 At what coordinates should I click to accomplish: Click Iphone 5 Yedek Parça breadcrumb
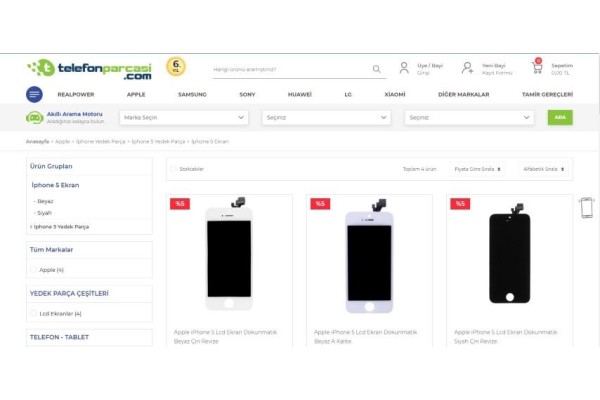pyautogui.click(x=158, y=142)
